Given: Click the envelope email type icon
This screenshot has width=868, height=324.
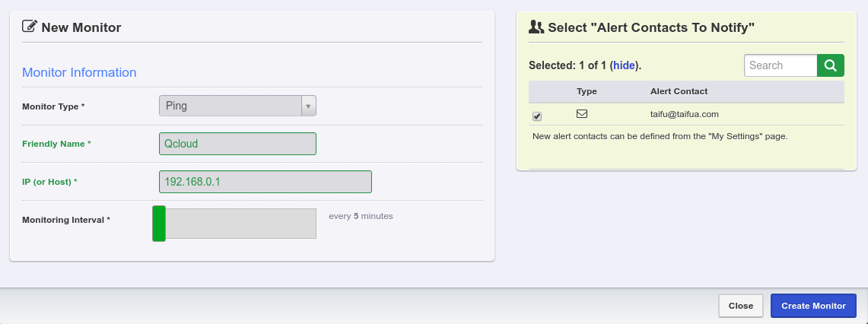Looking at the screenshot, I should click(582, 114).
